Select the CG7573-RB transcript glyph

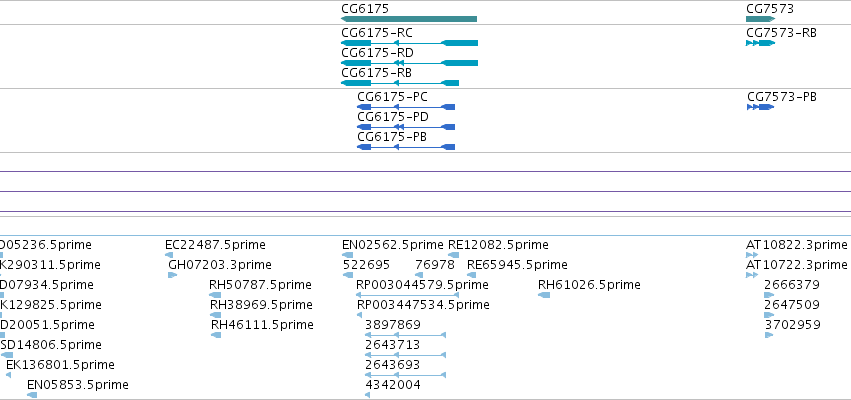coord(760,43)
